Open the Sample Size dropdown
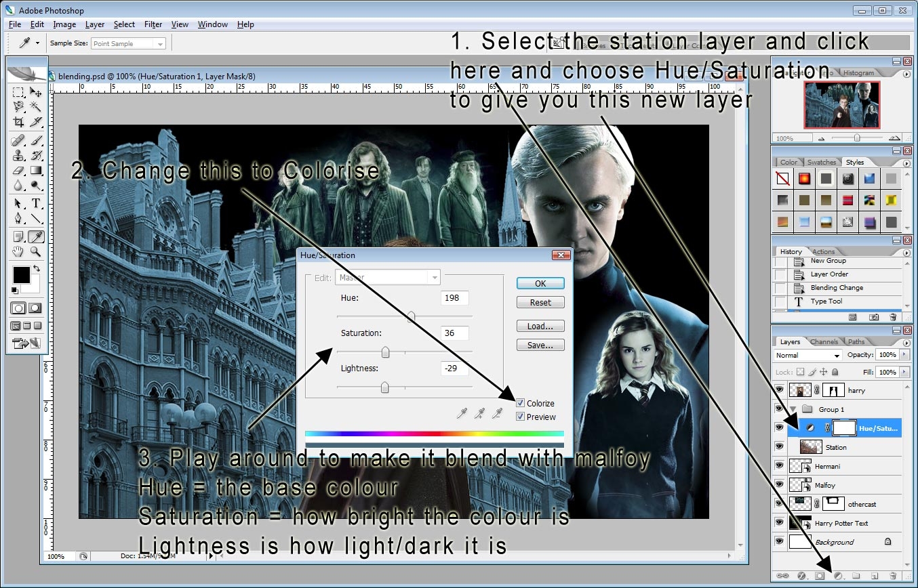 click(x=128, y=43)
